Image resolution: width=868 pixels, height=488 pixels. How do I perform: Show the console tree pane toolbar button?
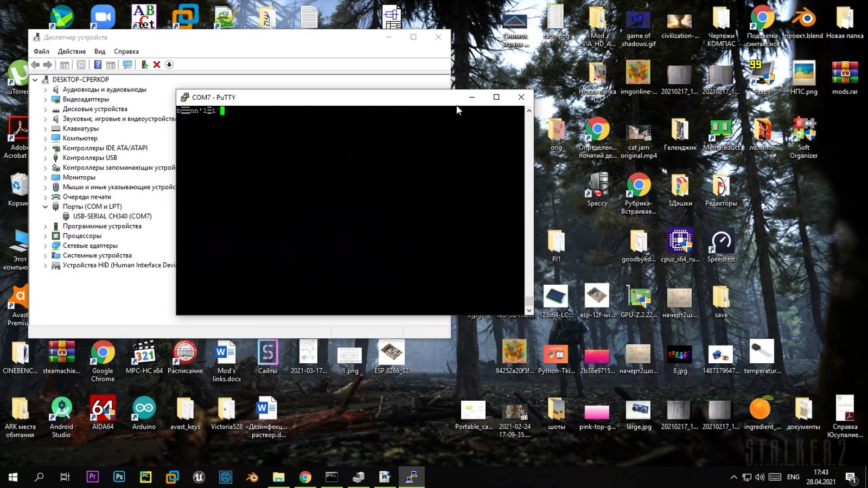coord(65,65)
